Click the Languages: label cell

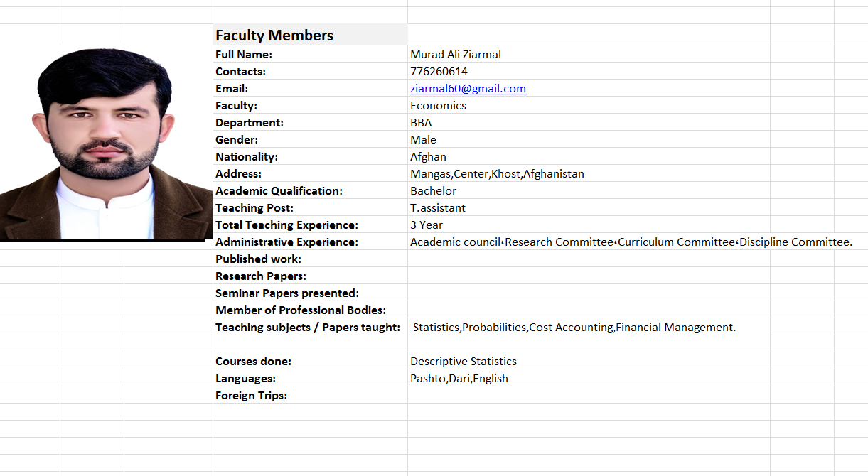click(x=310, y=378)
